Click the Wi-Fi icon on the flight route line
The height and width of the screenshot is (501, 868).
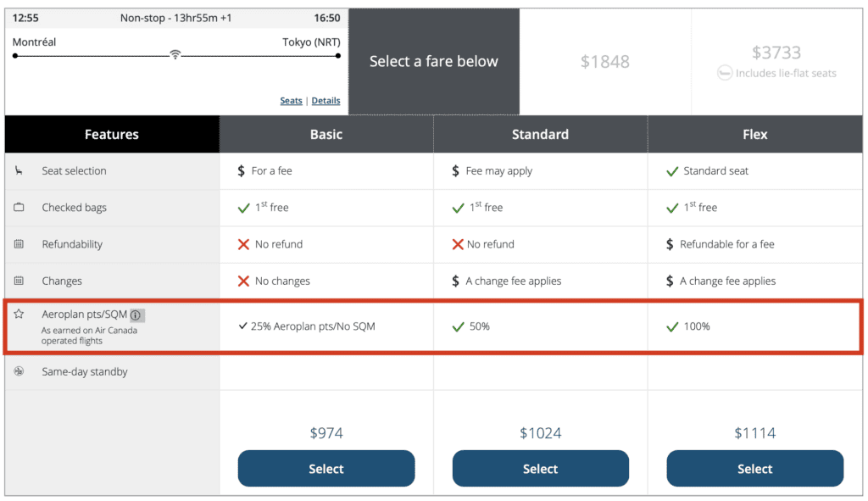tap(175, 53)
